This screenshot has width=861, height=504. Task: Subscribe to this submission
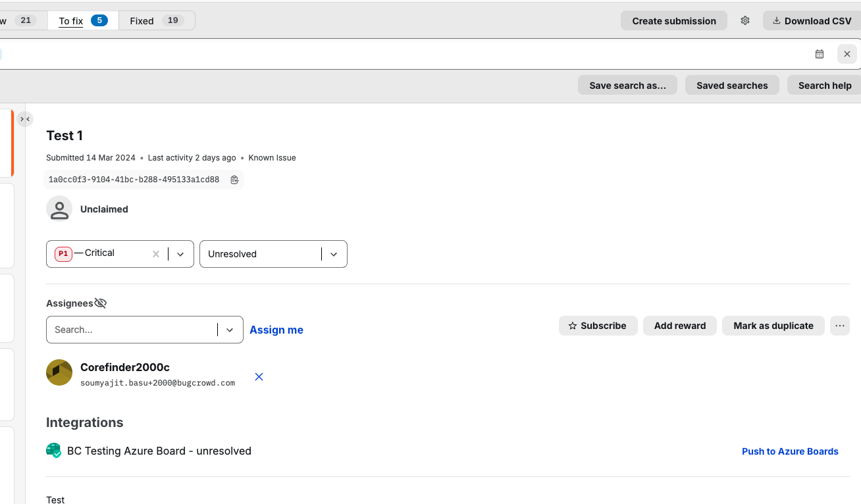click(x=598, y=326)
